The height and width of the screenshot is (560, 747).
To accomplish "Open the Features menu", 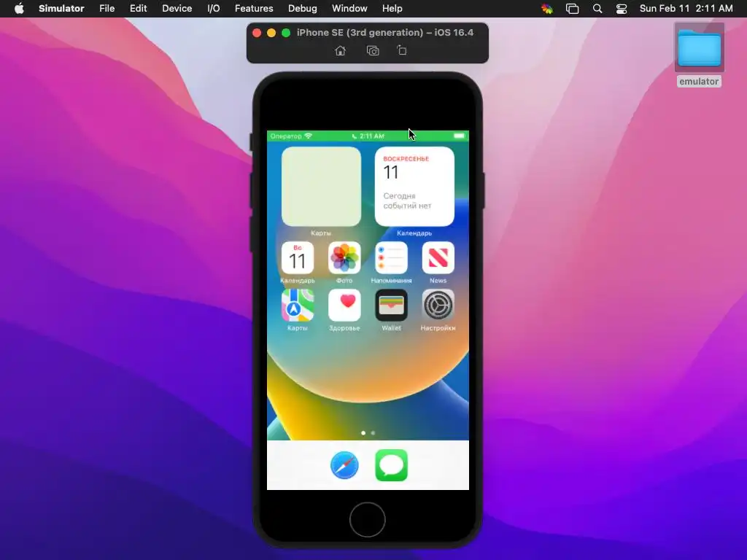I will [x=254, y=9].
